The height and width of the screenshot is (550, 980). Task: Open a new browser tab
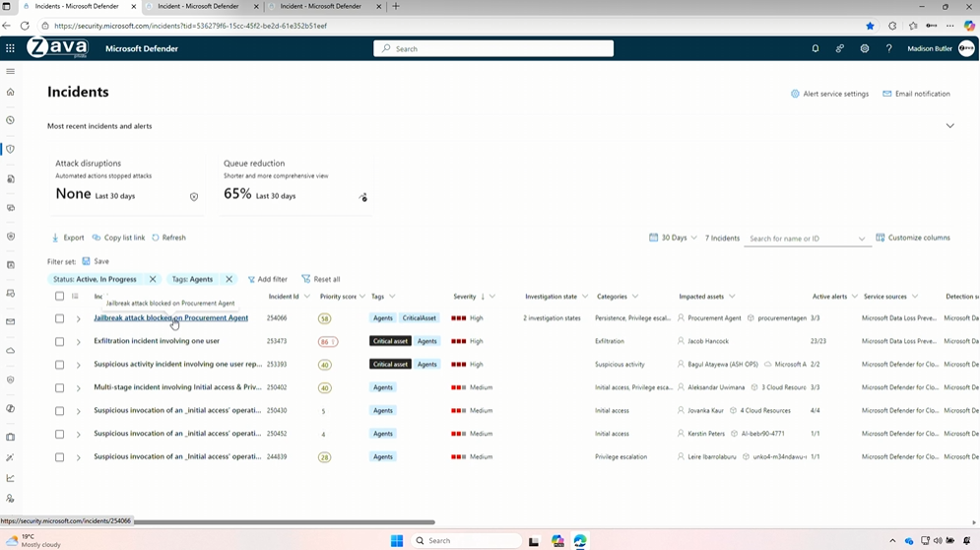point(396,6)
